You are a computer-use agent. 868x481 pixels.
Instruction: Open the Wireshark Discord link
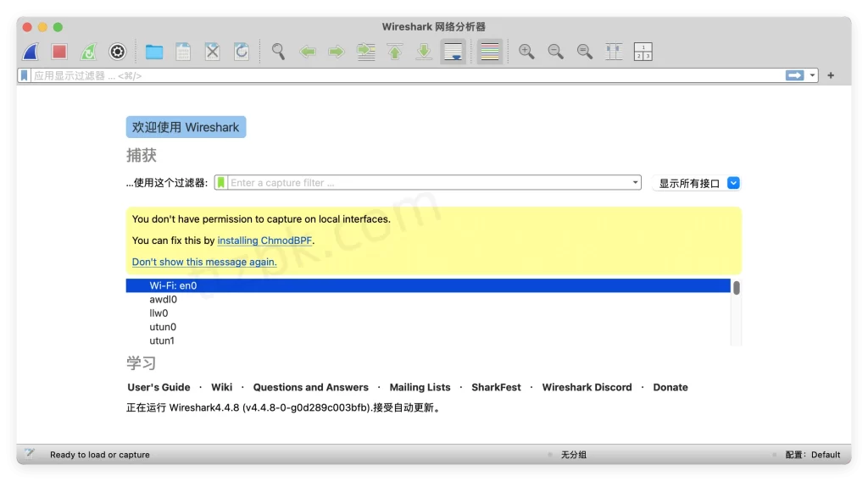tap(587, 388)
